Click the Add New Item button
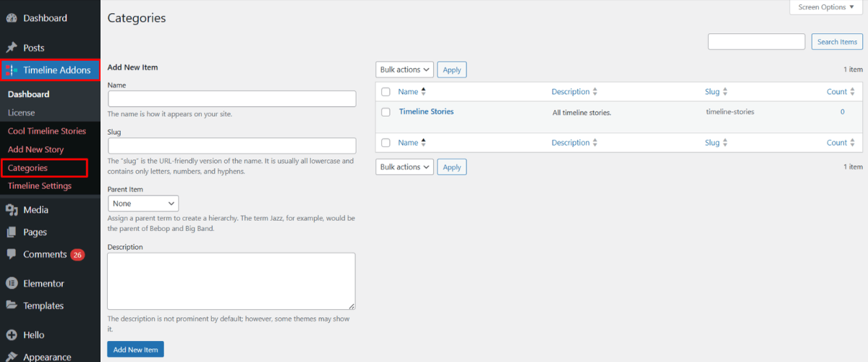Screen dimensions: 868x362 135,350
